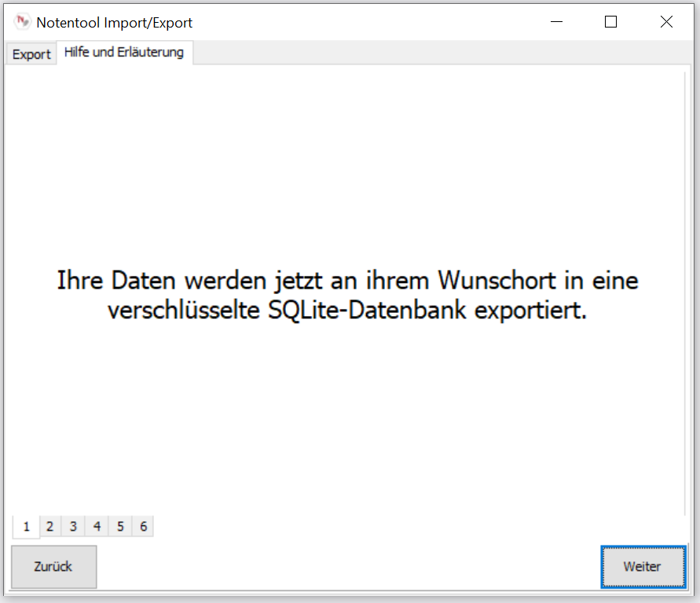The image size is (700, 603).
Task: Open help page tab 4
Action: click(x=97, y=526)
